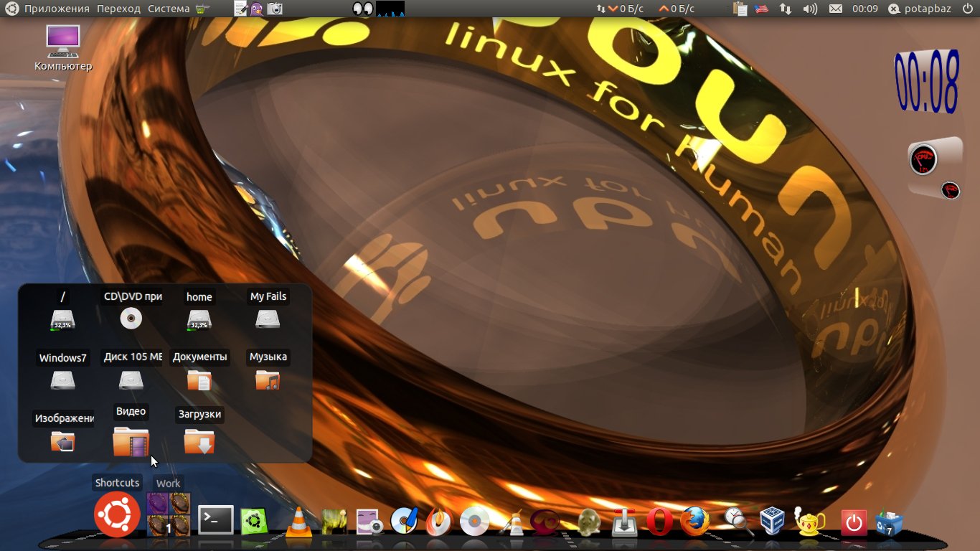
Task: Click the xeyes applet in the top panel
Action: point(364,9)
